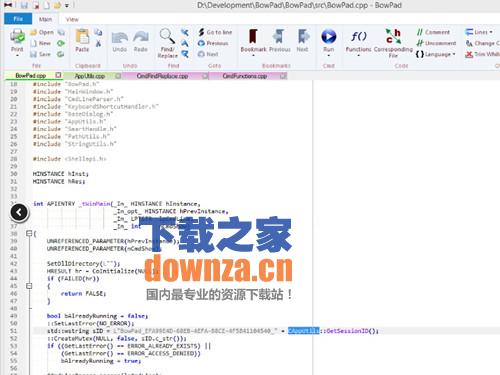
Task: Select the View ribbon tab
Action: [x=72, y=19]
